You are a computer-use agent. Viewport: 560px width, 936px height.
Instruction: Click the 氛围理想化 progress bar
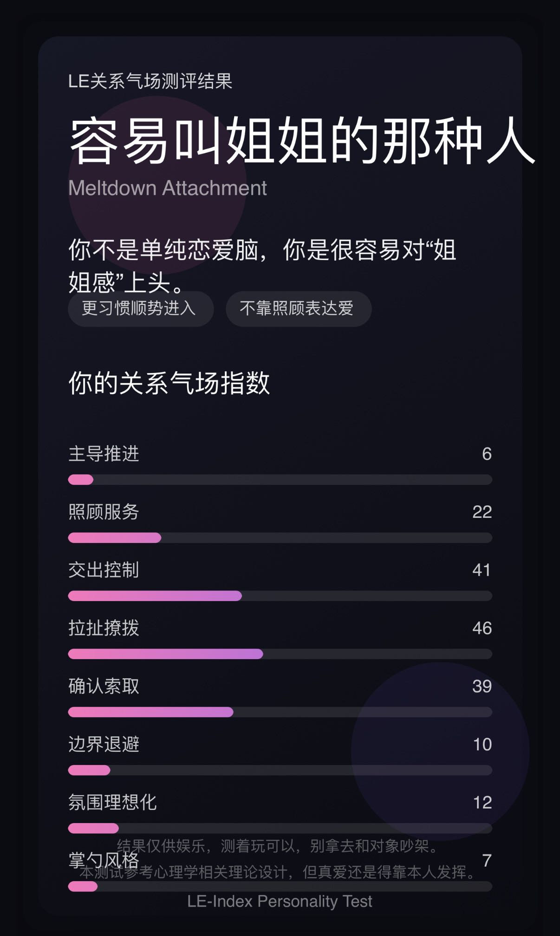[x=280, y=828]
